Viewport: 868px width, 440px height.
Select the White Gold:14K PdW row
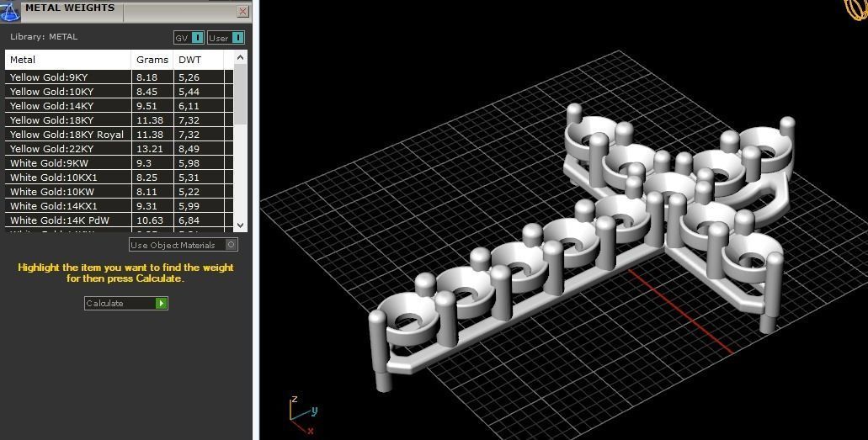coord(119,220)
